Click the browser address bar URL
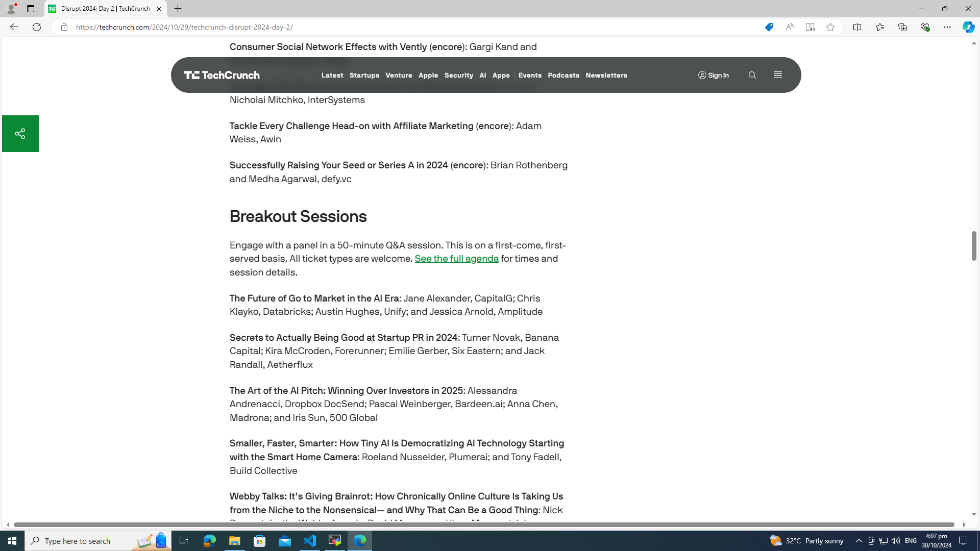This screenshot has height=551, width=980. (x=184, y=27)
